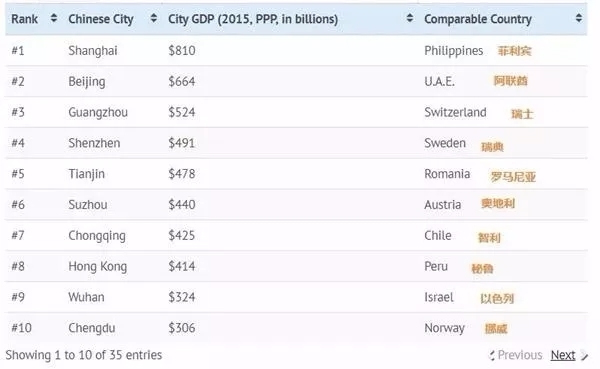Click the Hong Kong city cell

(x=98, y=266)
